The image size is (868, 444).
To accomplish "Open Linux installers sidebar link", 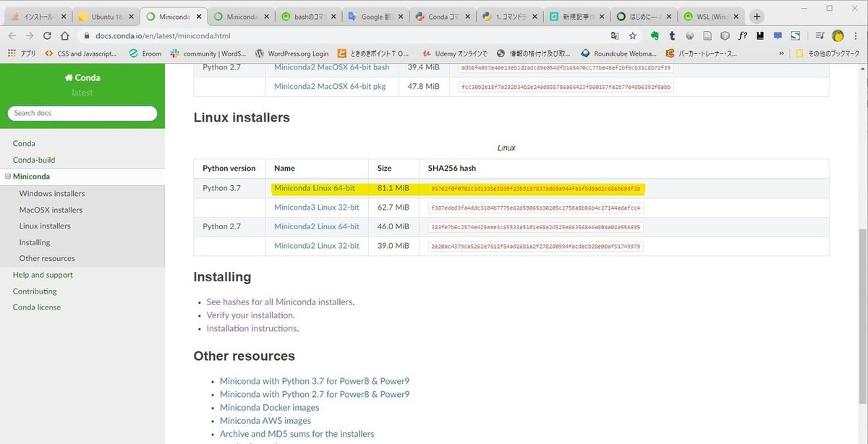I will tap(45, 226).
